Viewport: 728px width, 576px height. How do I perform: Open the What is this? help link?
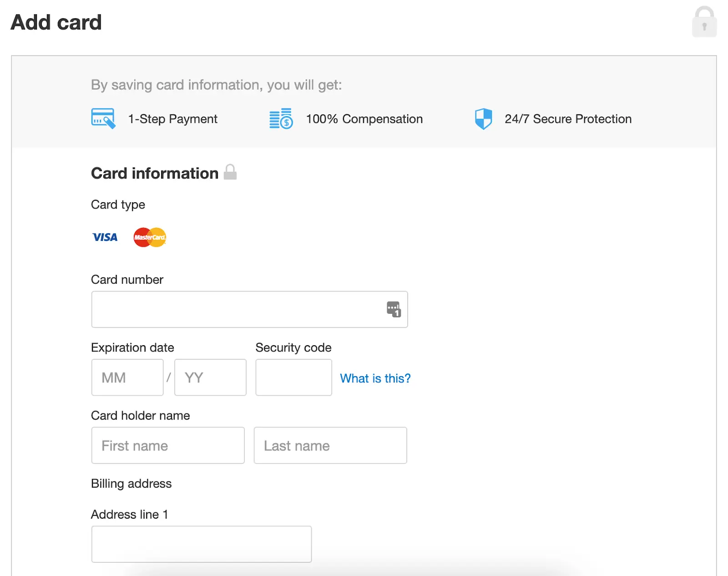coord(375,378)
